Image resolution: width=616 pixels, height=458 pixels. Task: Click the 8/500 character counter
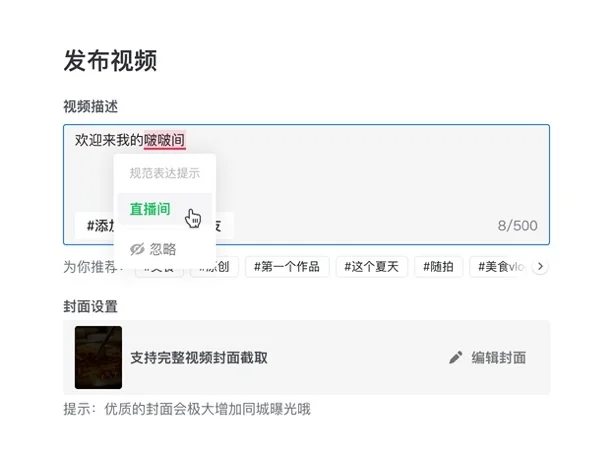(x=517, y=225)
